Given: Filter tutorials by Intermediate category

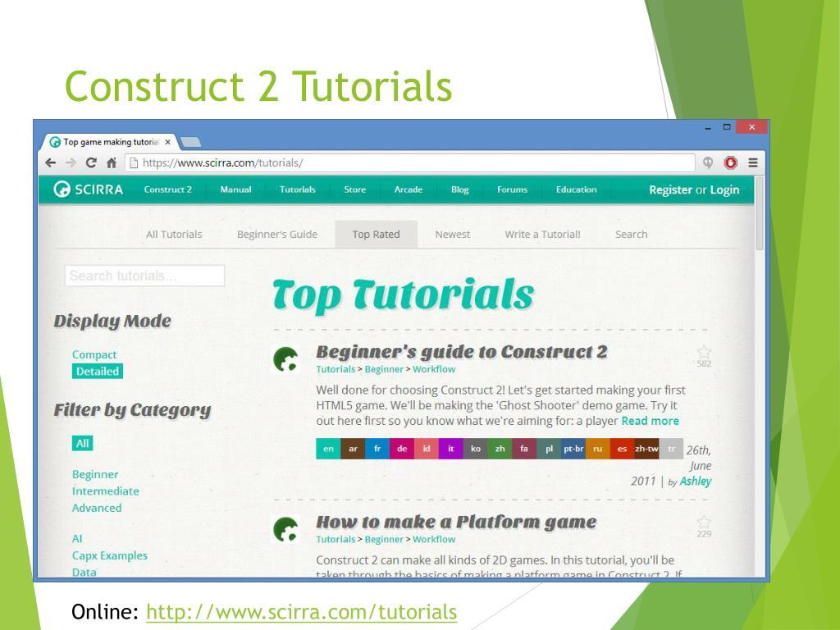Looking at the screenshot, I should pos(106,491).
